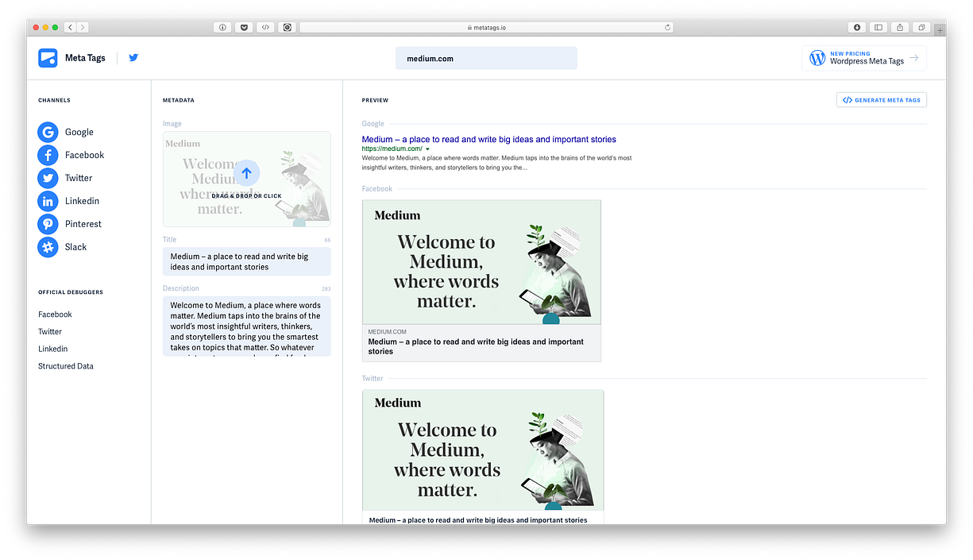Image resolution: width=973 pixels, height=560 pixels.
Task: Click the MEDIUM.COM label in Facebook card
Action: pyautogui.click(x=388, y=332)
